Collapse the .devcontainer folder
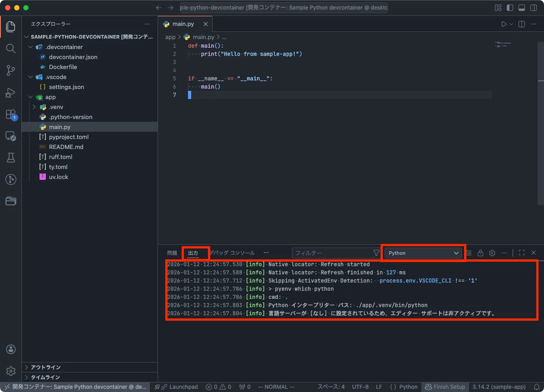The width and height of the screenshot is (544, 392). tap(30, 47)
